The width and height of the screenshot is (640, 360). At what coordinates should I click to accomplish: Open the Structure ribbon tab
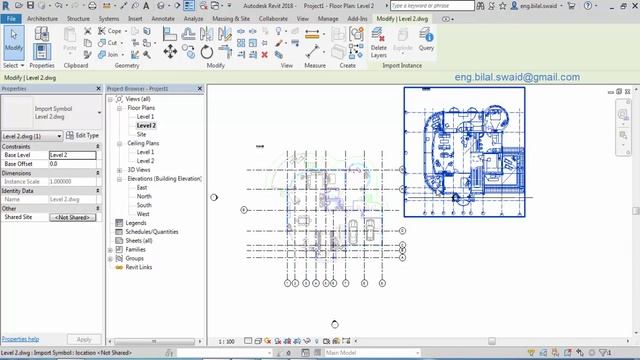[78, 19]
